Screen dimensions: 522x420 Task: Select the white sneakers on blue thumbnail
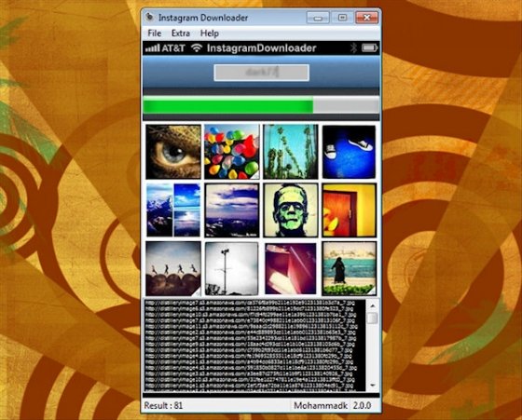(349, 152)
